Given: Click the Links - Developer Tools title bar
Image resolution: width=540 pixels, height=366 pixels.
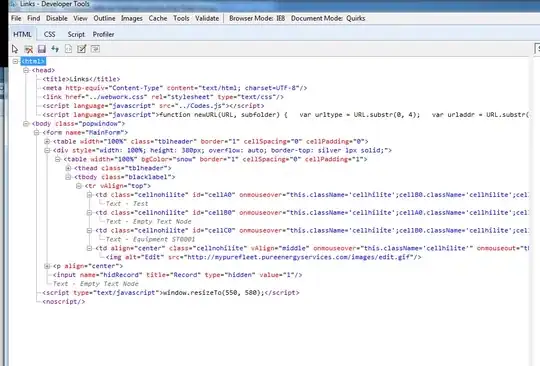Looking at the screenshot, I should [274, 5].
